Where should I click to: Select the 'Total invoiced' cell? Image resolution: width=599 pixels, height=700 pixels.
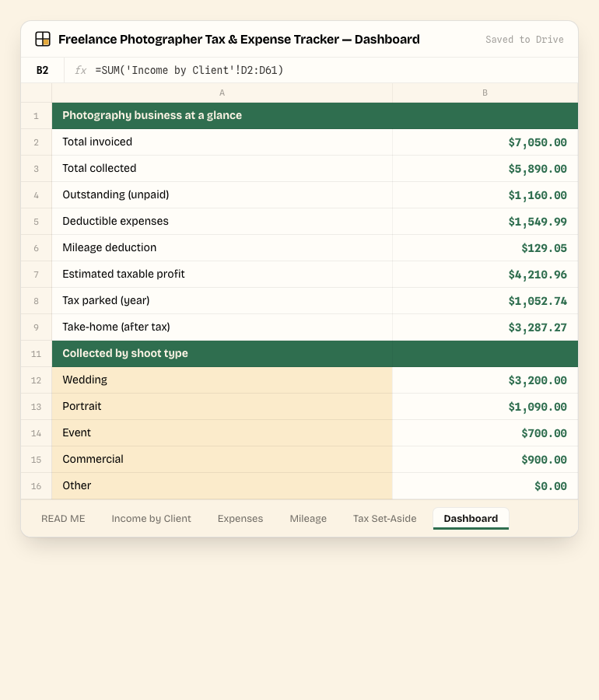222,142
